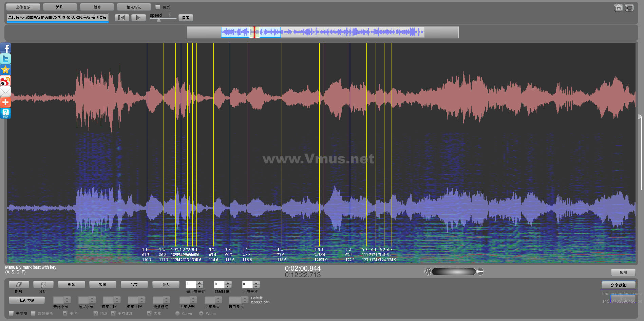Switch to the 频谱 spectrum view

97,7
